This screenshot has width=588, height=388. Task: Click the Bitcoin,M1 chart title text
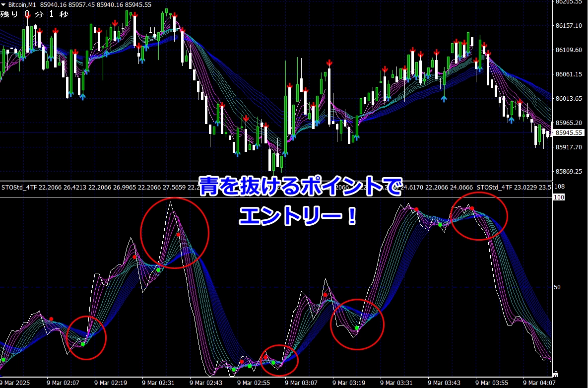click(22, 5)
